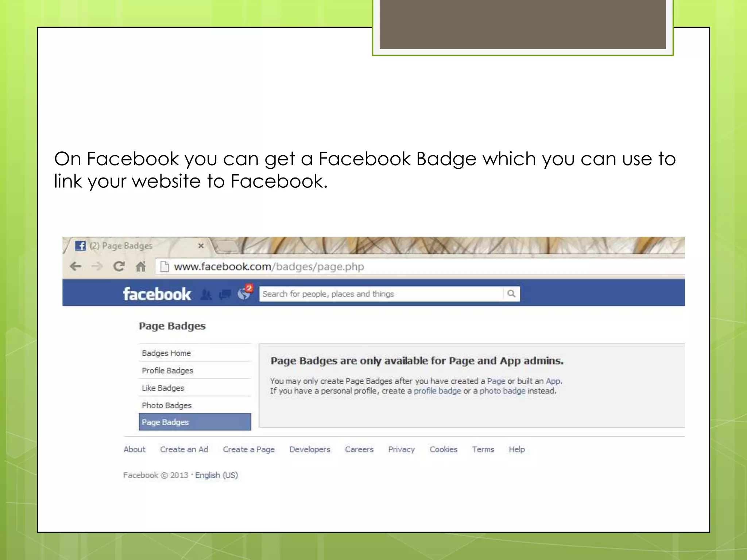Click the address bar URL

point(269,267)
